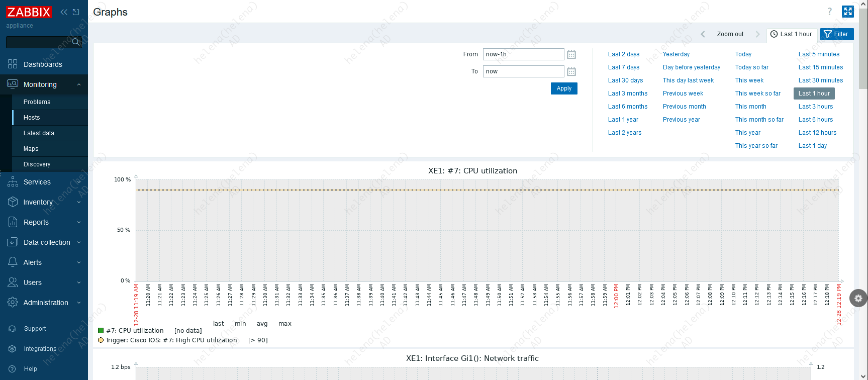Select the Last 1 hour time tab
The height and width of the screenshot is (380, 868).
(791, 34)
